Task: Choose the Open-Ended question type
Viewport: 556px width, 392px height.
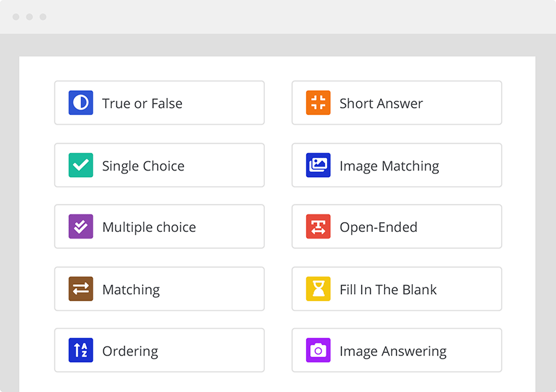Action: pos(396,227)
